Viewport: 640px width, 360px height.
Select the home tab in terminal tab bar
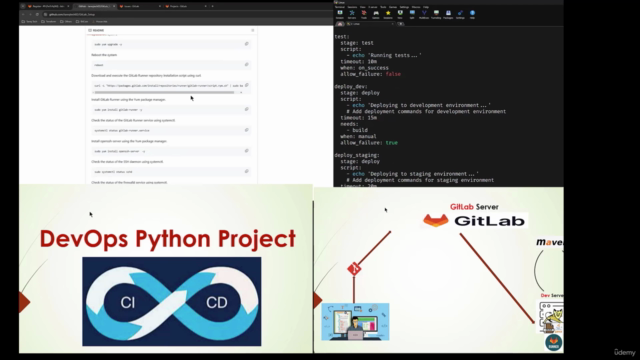point(340,24)
